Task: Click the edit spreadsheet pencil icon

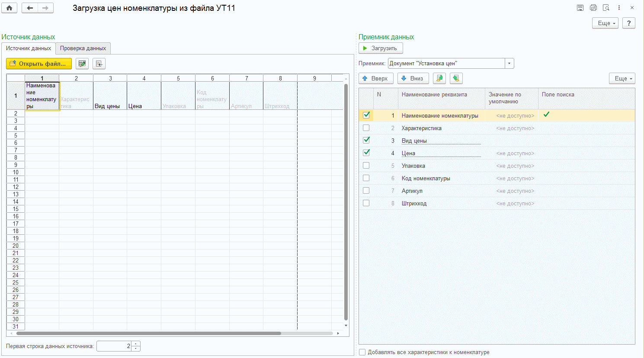Action: (82, 64)
